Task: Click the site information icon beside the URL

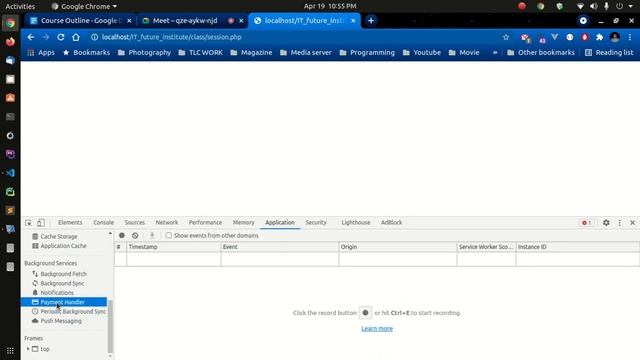Action: click(94, 37)
